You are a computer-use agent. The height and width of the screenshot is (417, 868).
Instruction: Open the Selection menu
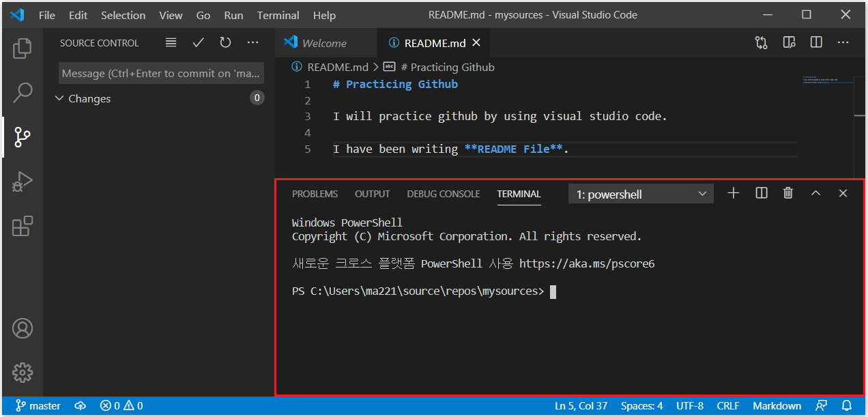coord(123,15)
